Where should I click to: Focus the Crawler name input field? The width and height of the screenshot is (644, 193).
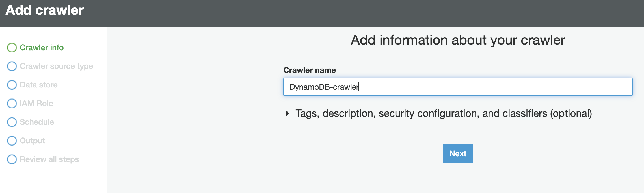click(458, 87)
